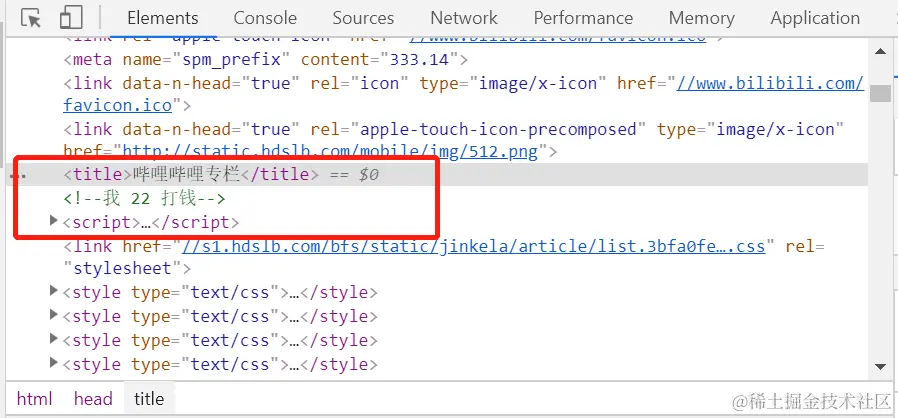This screenshot has height=418, width=898.
Task: Activate the inspect element picker icon
Action: (x=31, y=18)
